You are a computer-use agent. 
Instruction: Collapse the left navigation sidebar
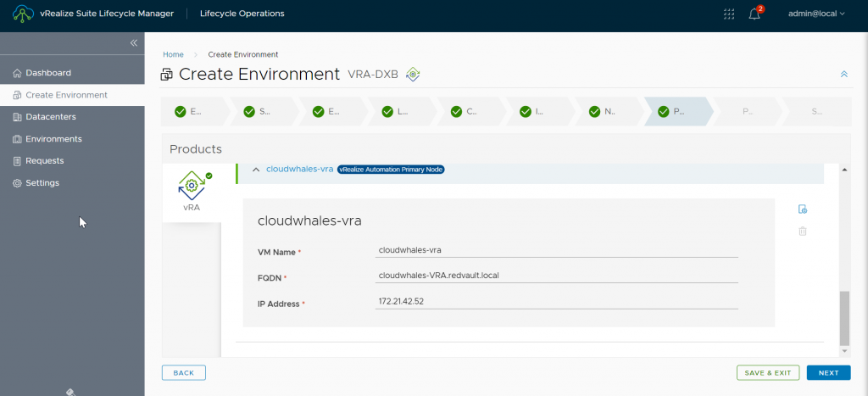(x=133, y=42)
